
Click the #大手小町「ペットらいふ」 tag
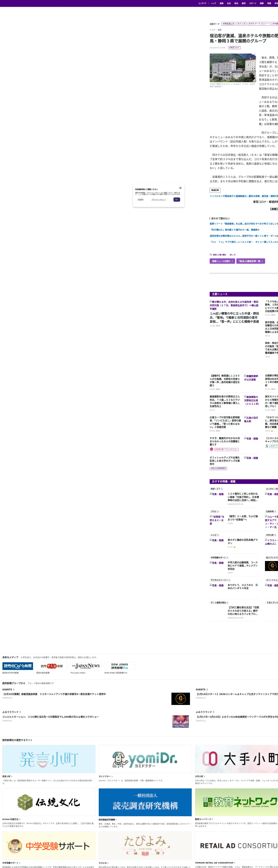[226, 449]
